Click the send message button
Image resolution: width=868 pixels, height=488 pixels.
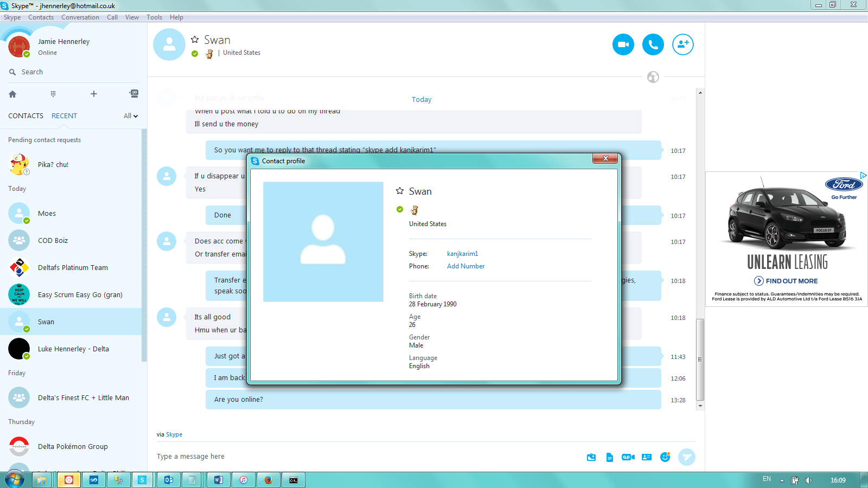point(687,457)
